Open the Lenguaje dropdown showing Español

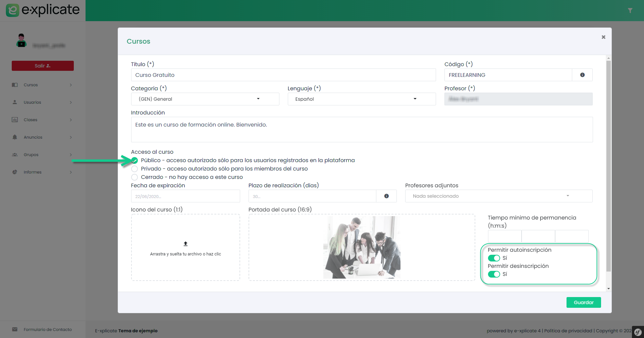[x=362, y=99]
